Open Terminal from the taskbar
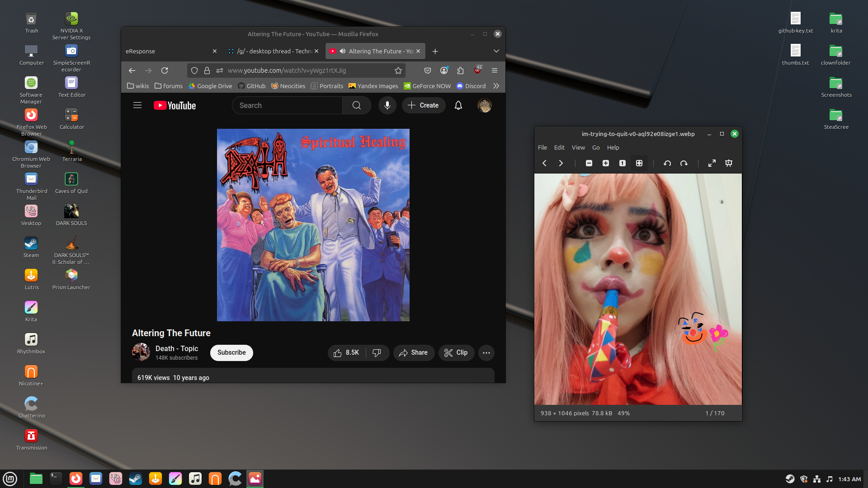Image resolution: width=868 pixels, height=488 pixels. pyautogui.click(x=56, y=479)
